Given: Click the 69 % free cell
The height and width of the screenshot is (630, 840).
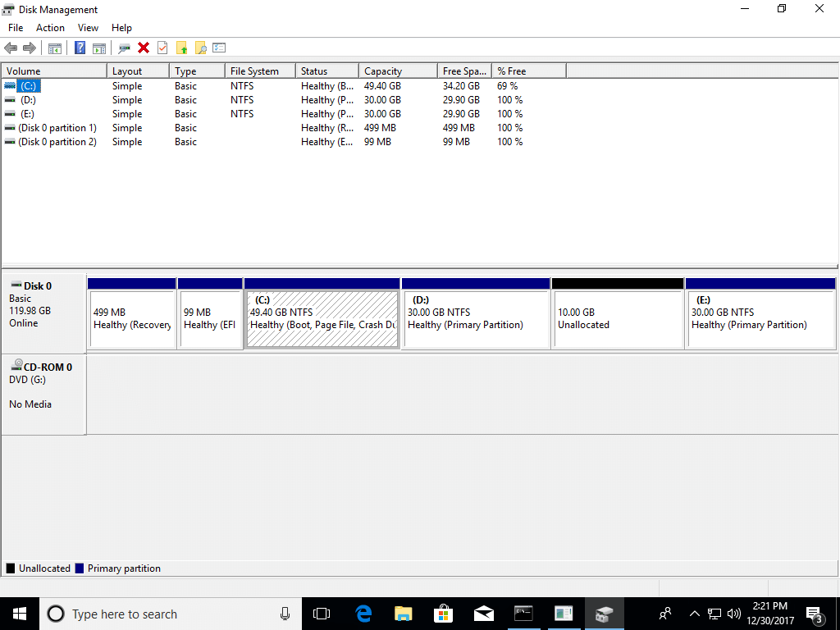Looking at the screenshot, I should (507, 85).
